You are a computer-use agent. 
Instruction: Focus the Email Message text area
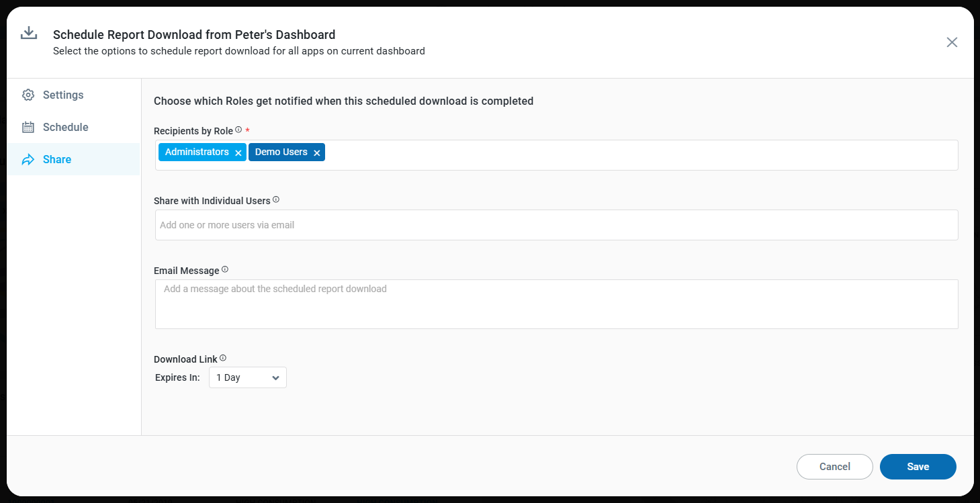pyautogui.click(x=556, y=304)
